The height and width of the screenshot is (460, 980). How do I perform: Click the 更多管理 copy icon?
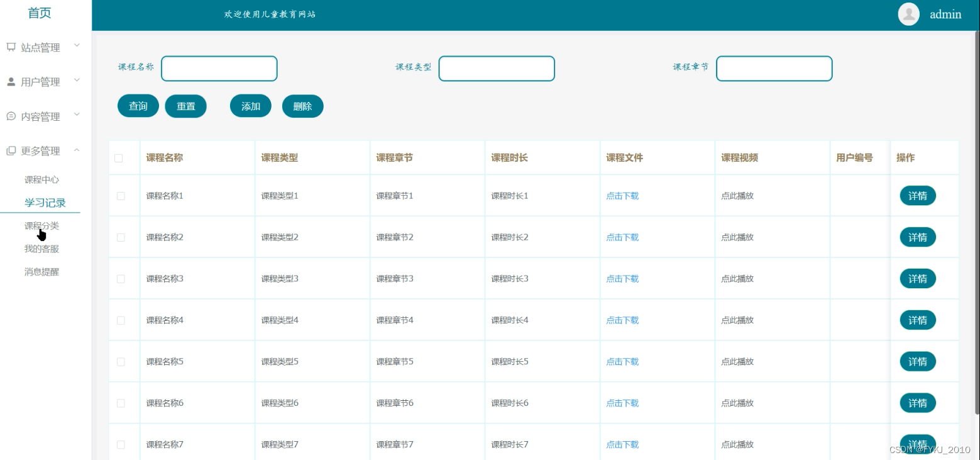click(x=11, y=151)
